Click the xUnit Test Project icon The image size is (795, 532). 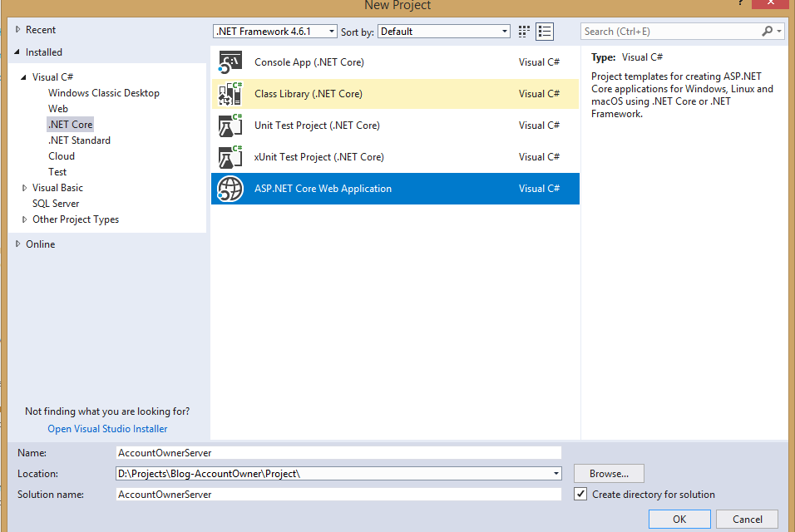[230, 157]
